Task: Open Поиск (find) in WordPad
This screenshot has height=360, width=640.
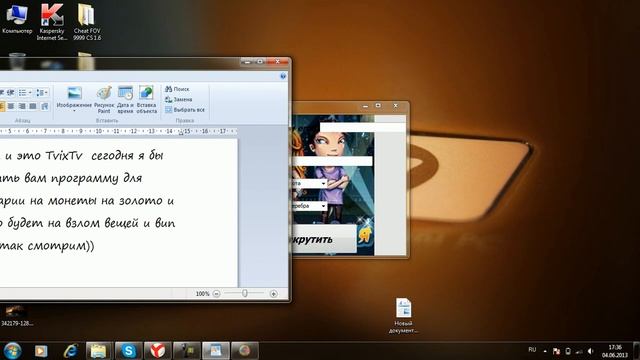Action: click(x=177, y=89)
